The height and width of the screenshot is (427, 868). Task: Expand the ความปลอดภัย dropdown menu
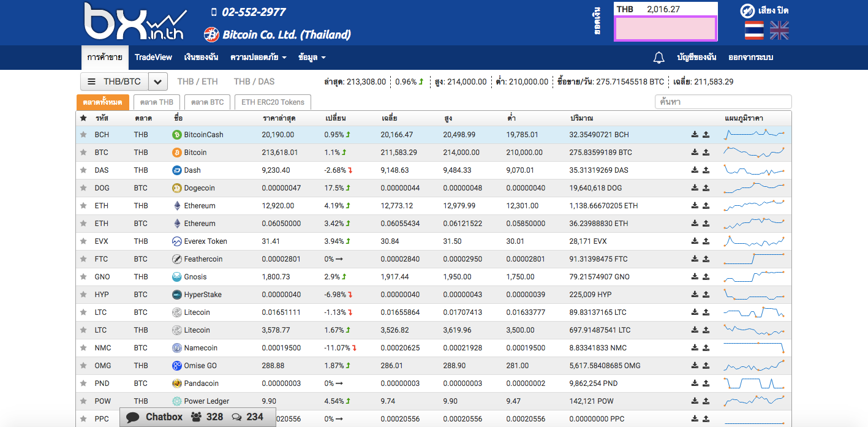[x=259, y=58]
